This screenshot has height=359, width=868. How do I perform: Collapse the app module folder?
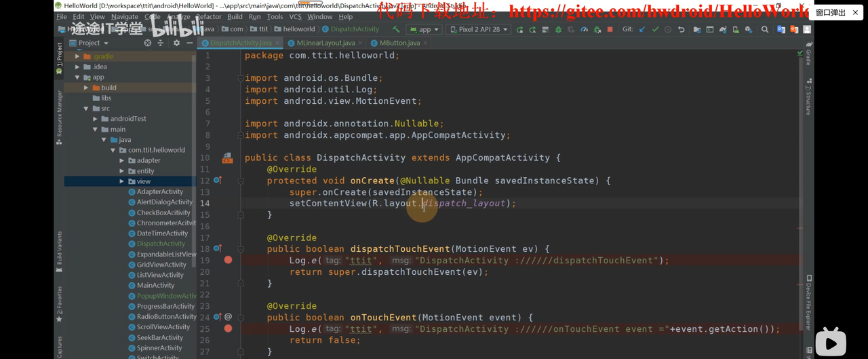pos(77,77)
